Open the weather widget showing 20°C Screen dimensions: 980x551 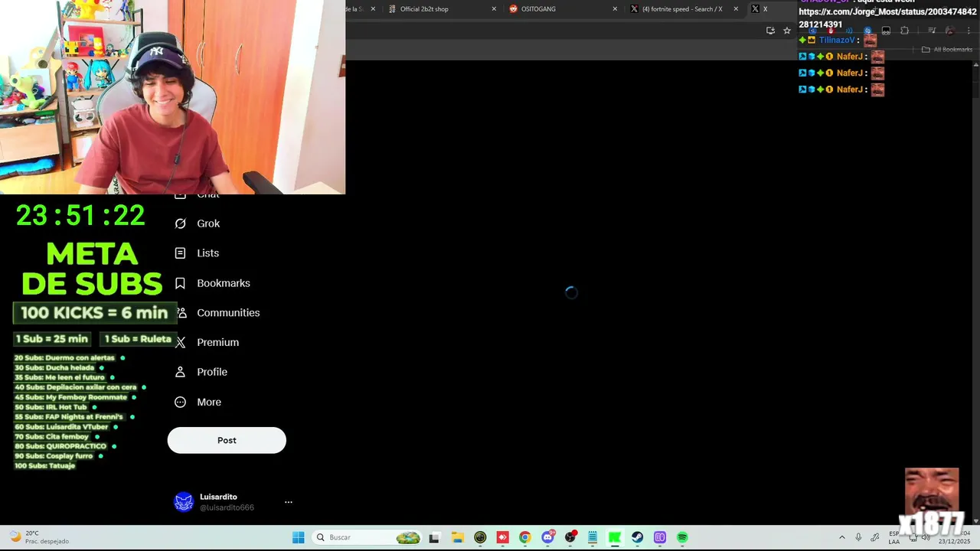coord(38,537)
